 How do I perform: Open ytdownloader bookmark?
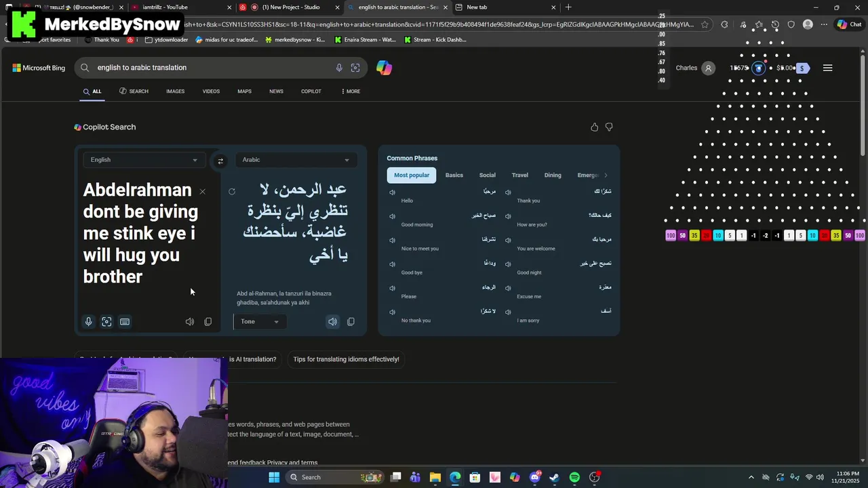(x=165, y=40)
